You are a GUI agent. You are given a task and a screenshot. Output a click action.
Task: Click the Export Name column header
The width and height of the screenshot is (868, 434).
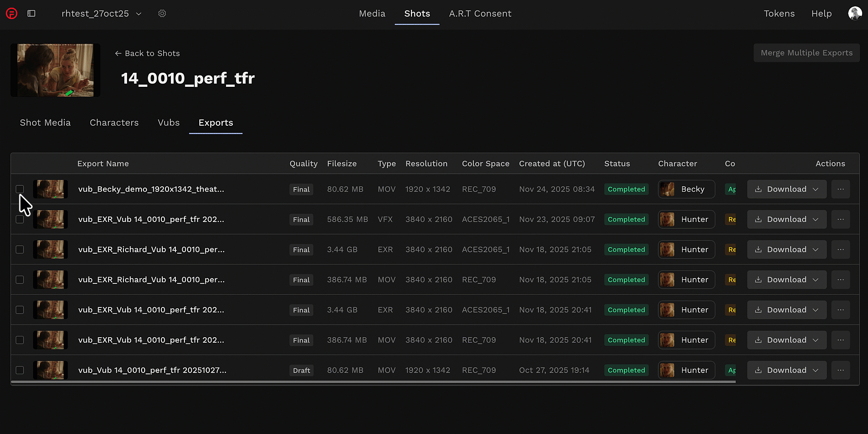[103, 164]
